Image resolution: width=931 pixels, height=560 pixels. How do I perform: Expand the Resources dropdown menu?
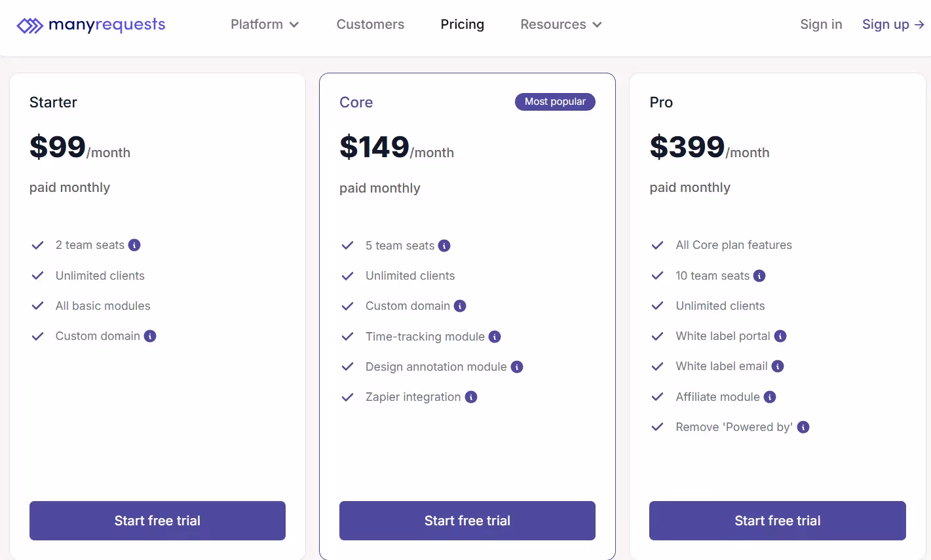pos(561,24)
